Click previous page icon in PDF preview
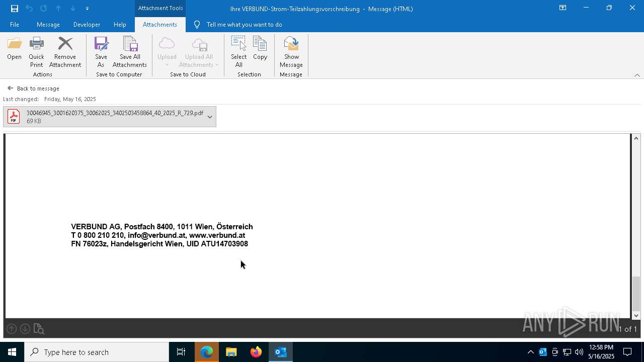 [x=12, y=329]
